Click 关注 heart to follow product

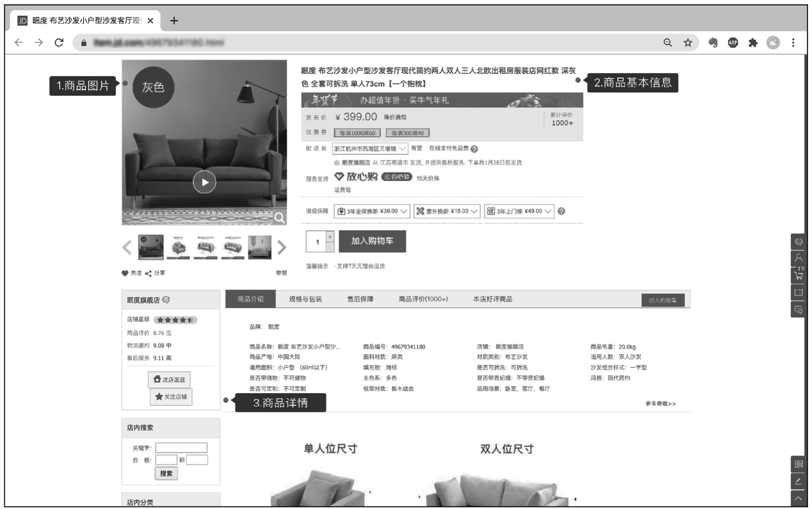(131, 273)
